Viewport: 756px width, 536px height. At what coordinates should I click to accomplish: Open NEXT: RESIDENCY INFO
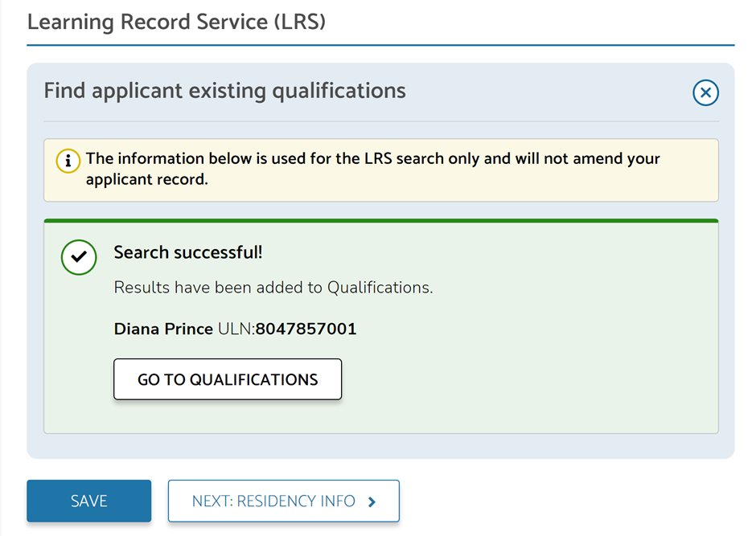[x=283, y=501]
